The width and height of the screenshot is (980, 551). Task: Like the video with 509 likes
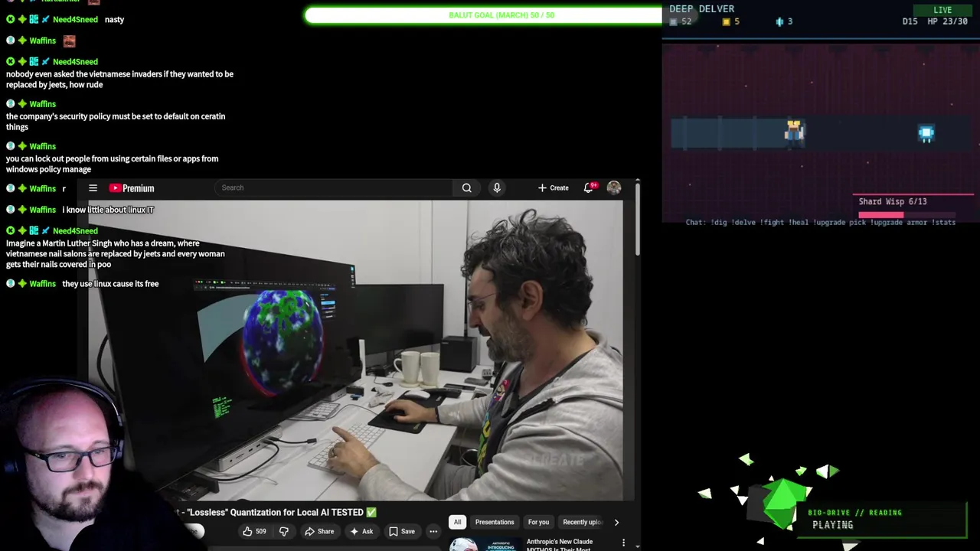(x=254, y=531)
